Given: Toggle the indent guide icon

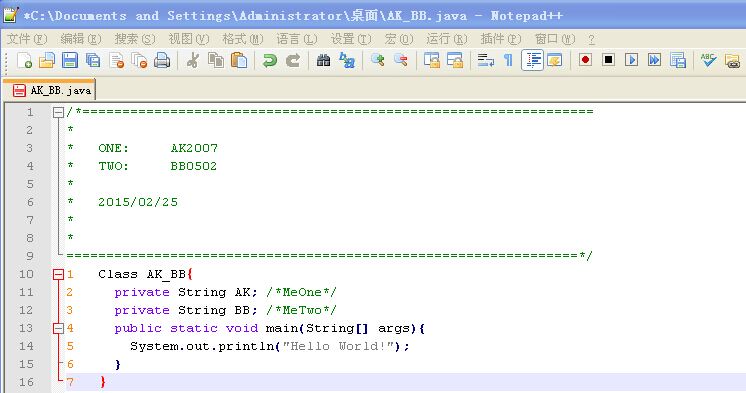Looking at the screenshot, I should pyautogui.click(x=532, y=60).
